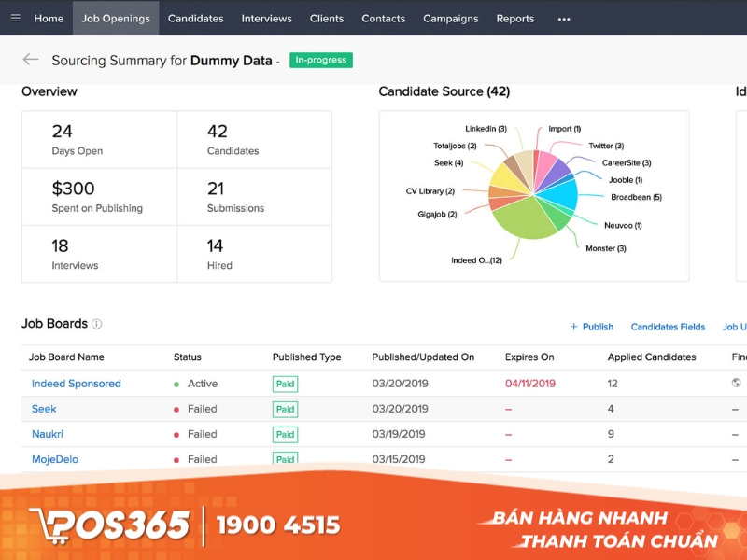Click the green Active status dot for Indeed Sponsored

click(x=177, y=384)
